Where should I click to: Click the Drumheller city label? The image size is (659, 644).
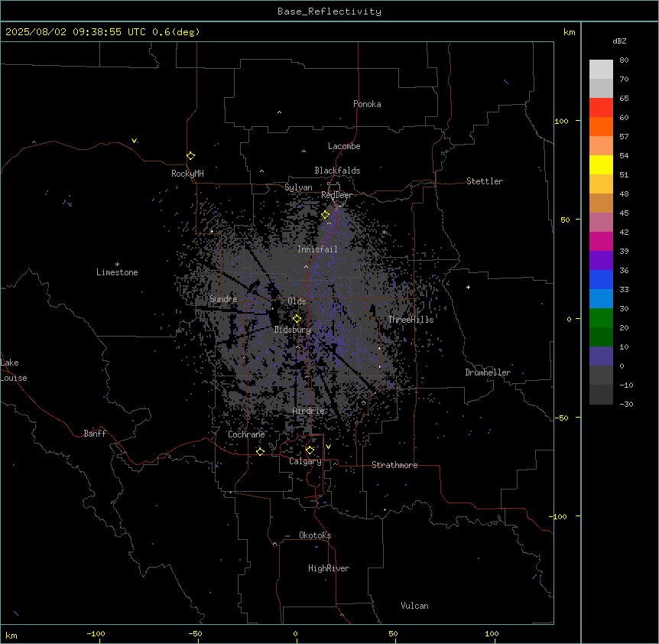488,372
